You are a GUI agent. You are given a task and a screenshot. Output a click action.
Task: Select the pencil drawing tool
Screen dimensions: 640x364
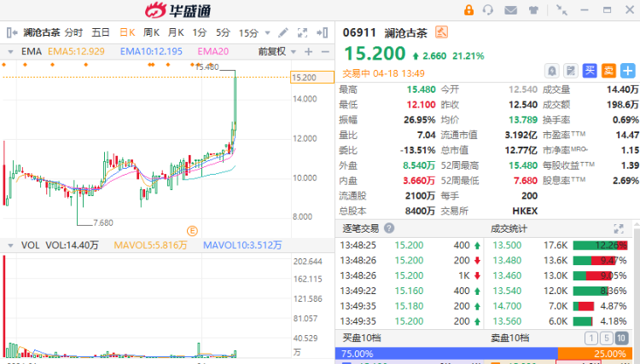(x=282, y=32)
